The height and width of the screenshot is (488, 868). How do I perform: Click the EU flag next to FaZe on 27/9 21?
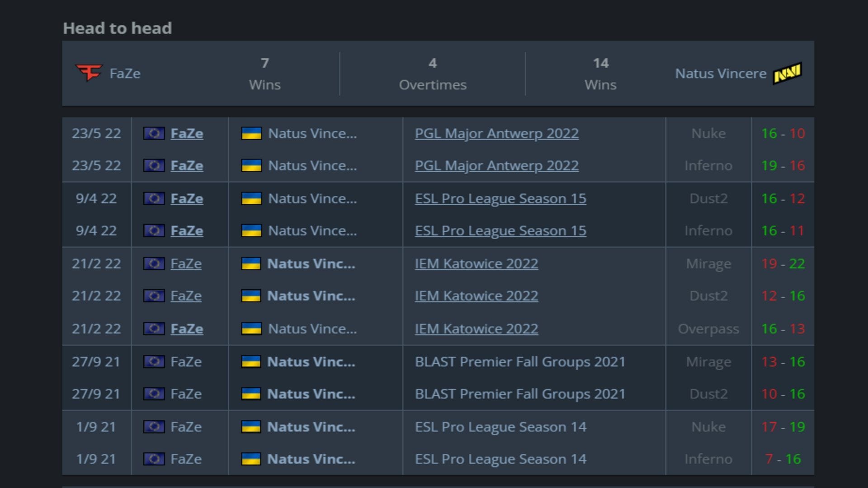154,361
